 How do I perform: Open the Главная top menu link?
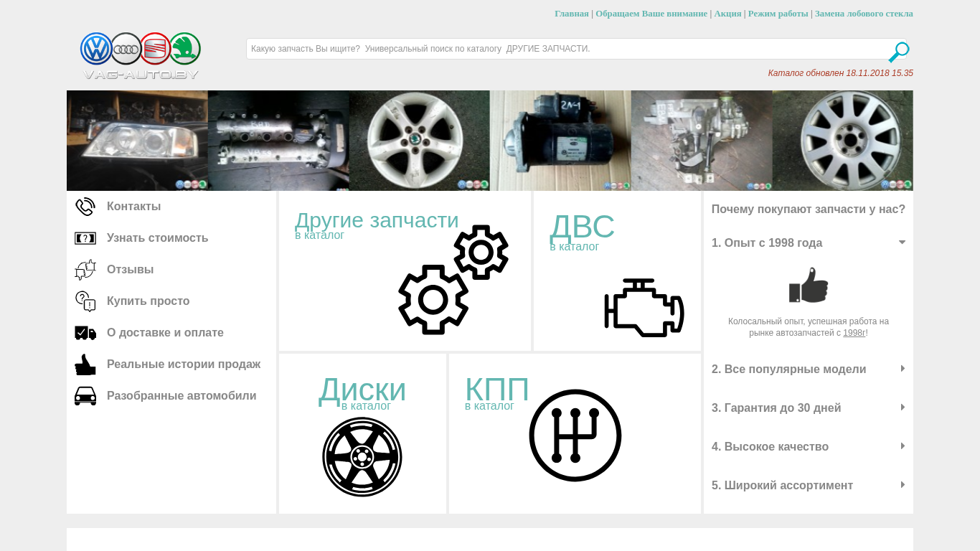[x=572, y=14]
